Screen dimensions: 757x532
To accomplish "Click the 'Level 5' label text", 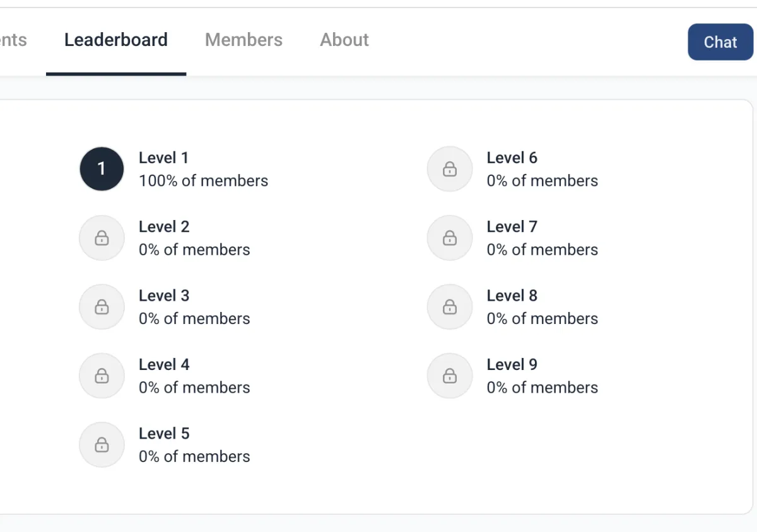I will pyautogui.click(x=164, y=434).
